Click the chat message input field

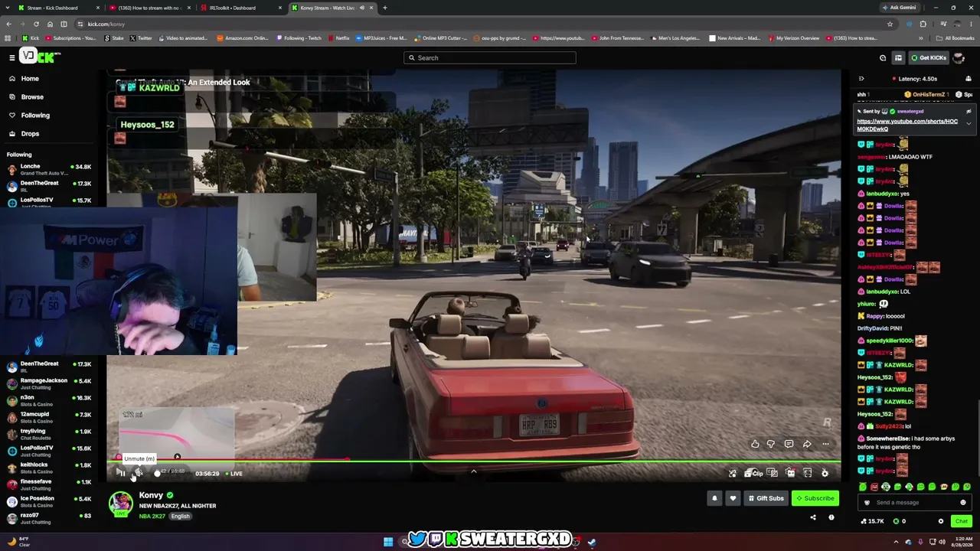(x=914, y=503)
